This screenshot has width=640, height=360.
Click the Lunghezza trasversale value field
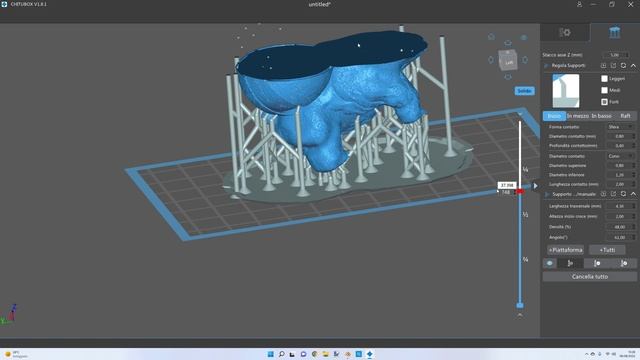620,206
